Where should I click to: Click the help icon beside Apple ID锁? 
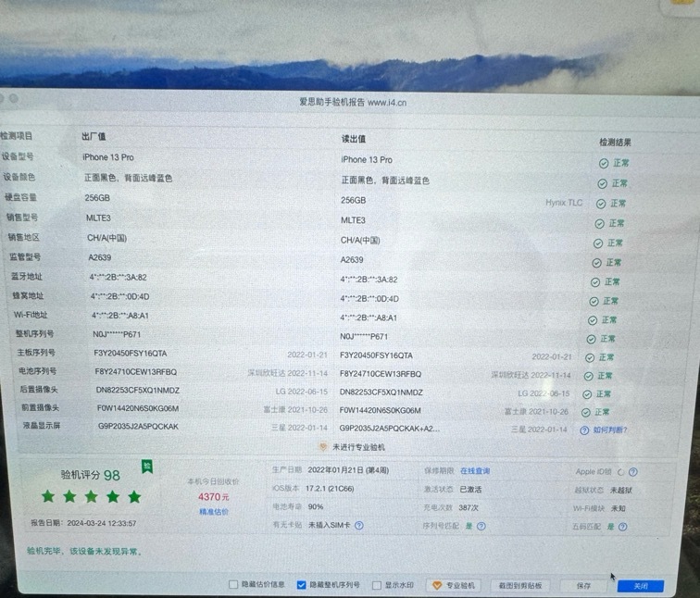coord(633,472)
